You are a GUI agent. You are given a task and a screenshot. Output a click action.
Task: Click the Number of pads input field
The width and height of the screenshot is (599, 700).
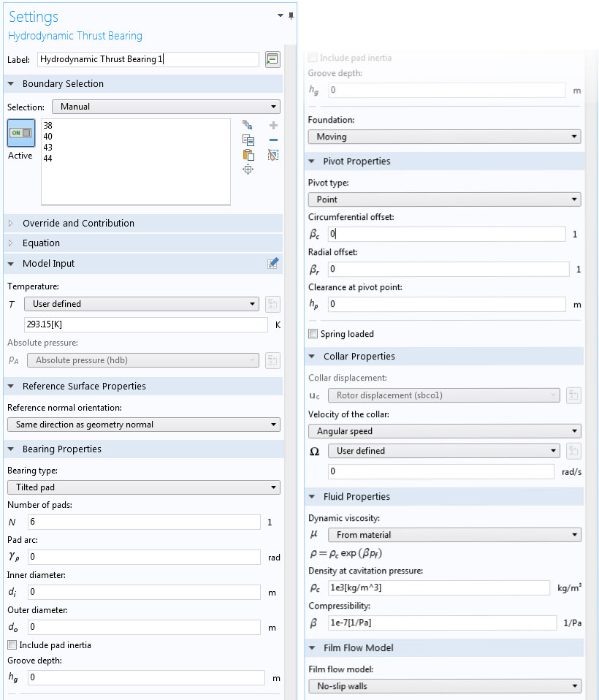(x=144, y=522)
